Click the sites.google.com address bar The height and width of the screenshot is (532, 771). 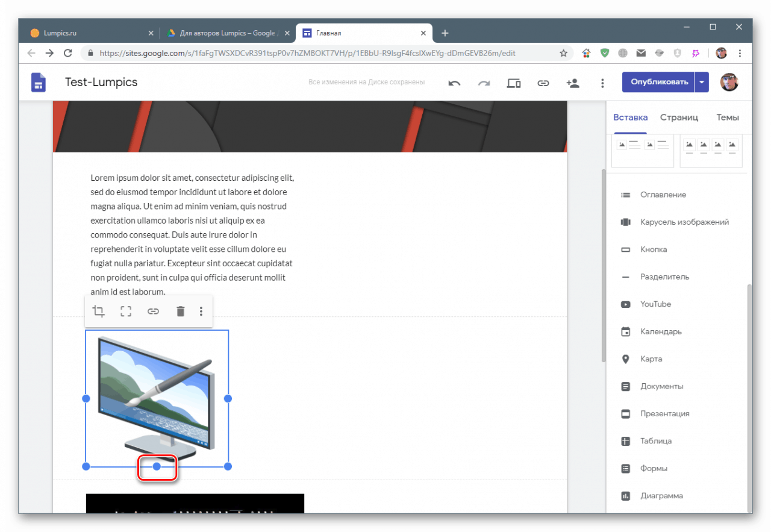(326, 53)
